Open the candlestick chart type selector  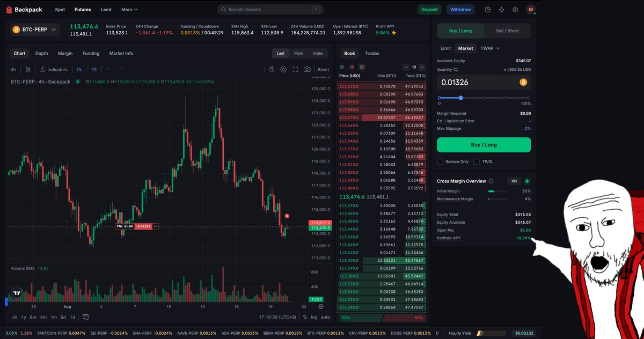coord(28,69)
